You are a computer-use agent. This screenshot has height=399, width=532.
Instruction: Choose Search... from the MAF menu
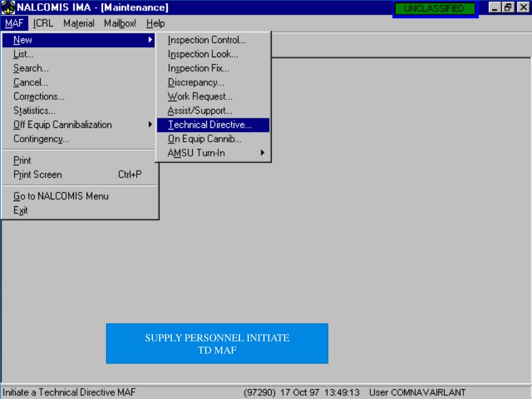point(78,68)
